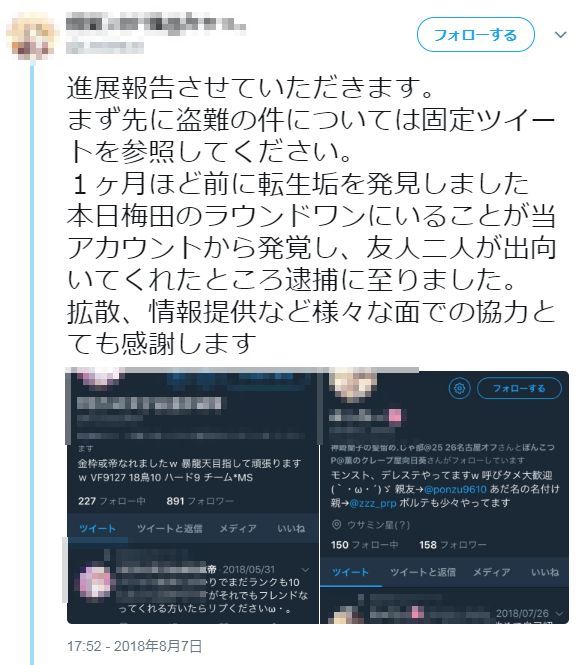This screenshot has height=665, width=583.
Task: Select いいね tab in right profile
Action: tap(545, 572)
